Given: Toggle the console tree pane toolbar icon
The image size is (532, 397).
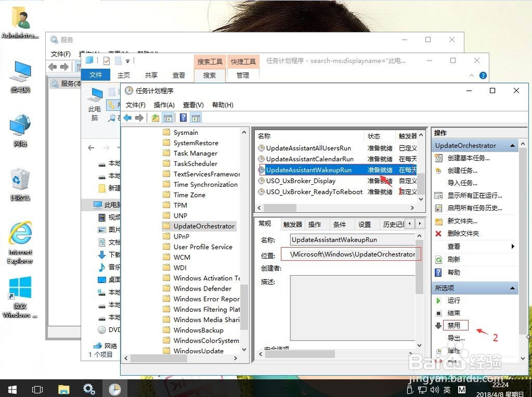Looking at the screenshot, I should pos(168,118).
